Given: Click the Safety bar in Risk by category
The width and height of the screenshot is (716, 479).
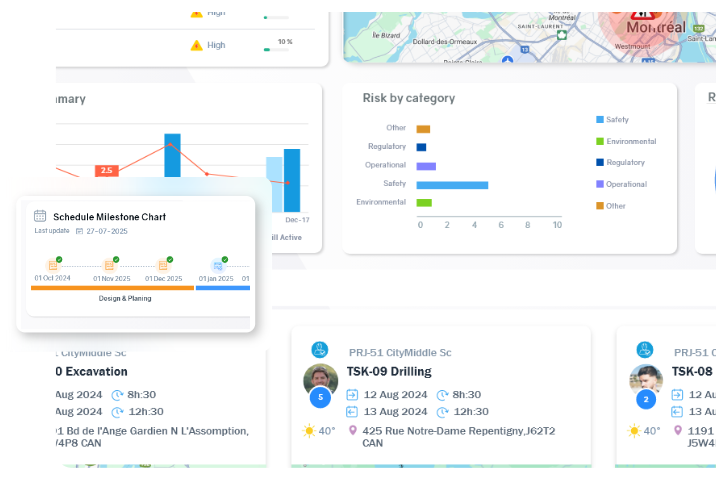Looking at the screenshot, I should point(451,184).
